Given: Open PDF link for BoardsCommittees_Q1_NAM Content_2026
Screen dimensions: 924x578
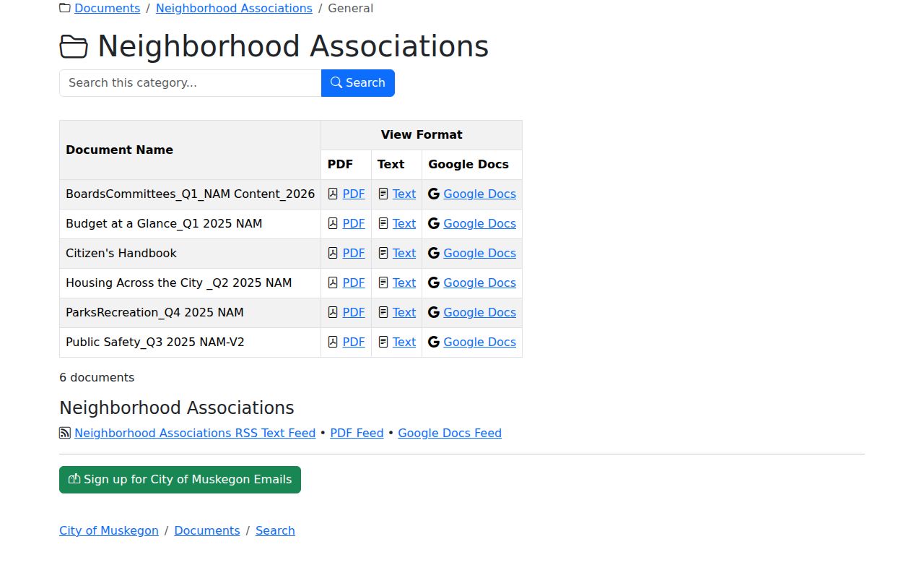Looking at the screenshot, I should 354,194.
